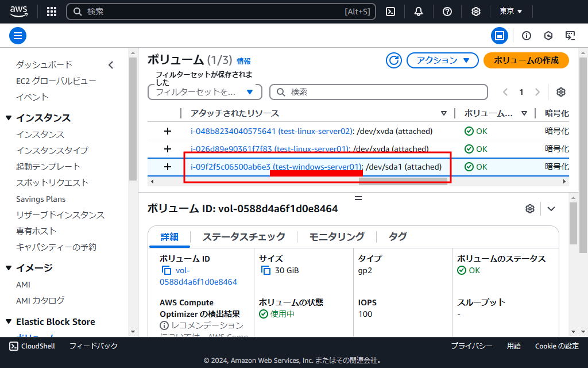Open EC2 グローバルビュー

coord(56,80)
